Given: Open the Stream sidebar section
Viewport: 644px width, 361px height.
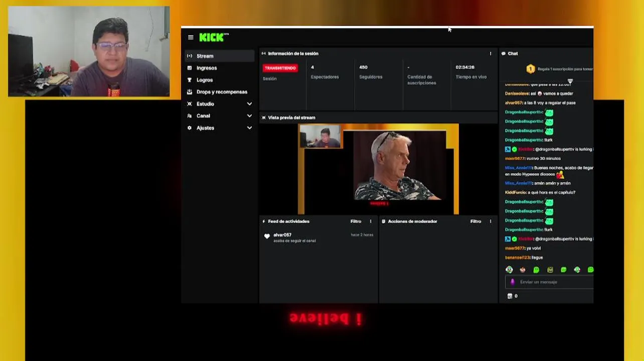Looking at the screenshot, I should click(x=219, y=56).
